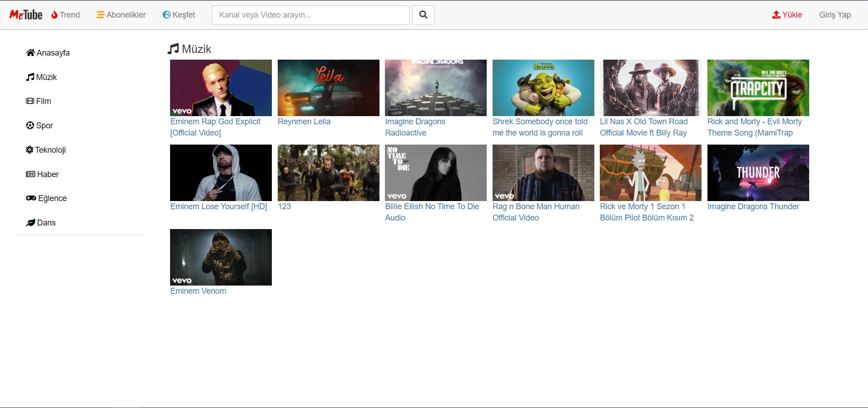Switch to the Film sidebar section
The width and height of the screenshot is (868, 408).
click(x=43, y=101)
